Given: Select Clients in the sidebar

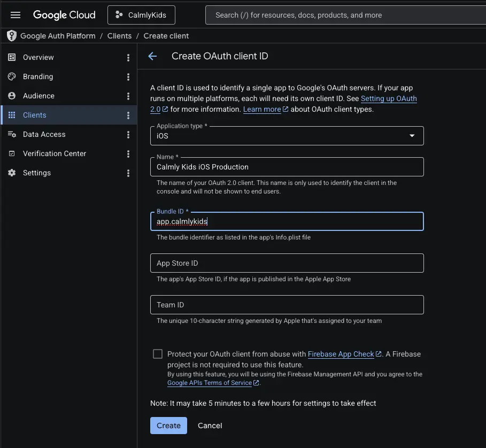Looking at the screenshot, I should pos(69,115).
